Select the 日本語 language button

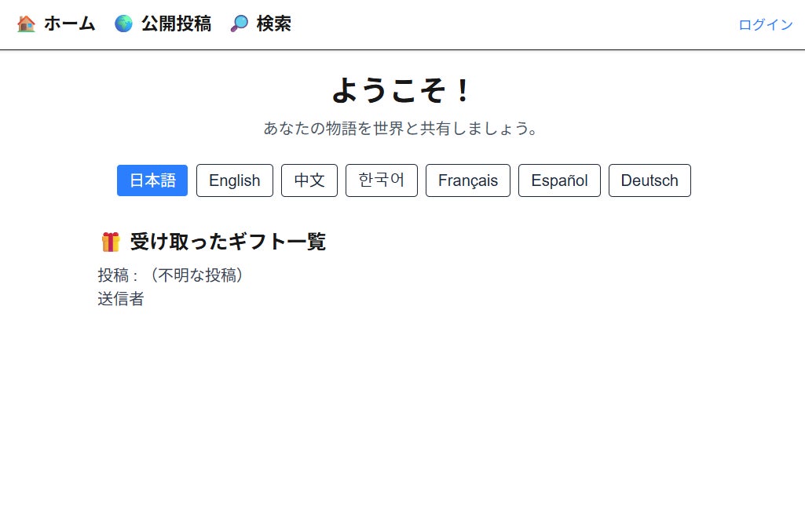(152, 180)
